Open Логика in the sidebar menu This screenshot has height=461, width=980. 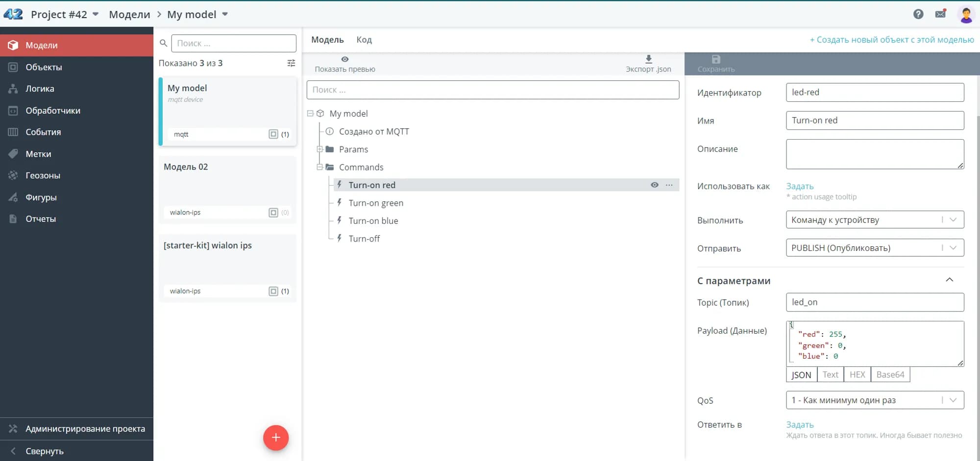point(40,89)
